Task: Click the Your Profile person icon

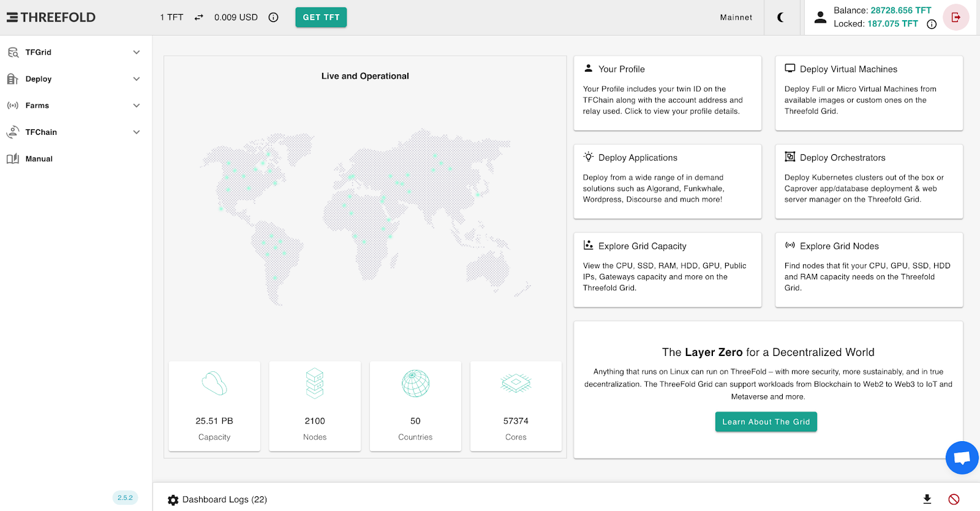Action: 589,69
